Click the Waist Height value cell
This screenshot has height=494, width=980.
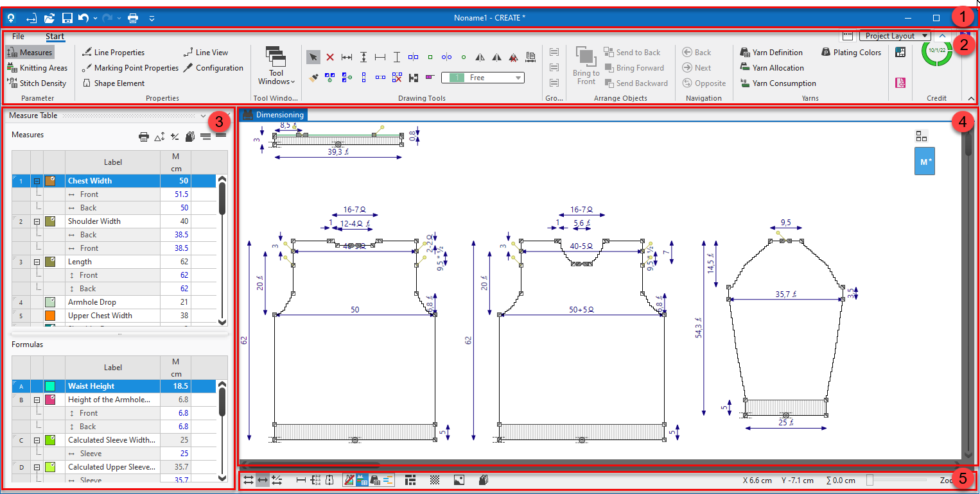[x=175, y=386]
